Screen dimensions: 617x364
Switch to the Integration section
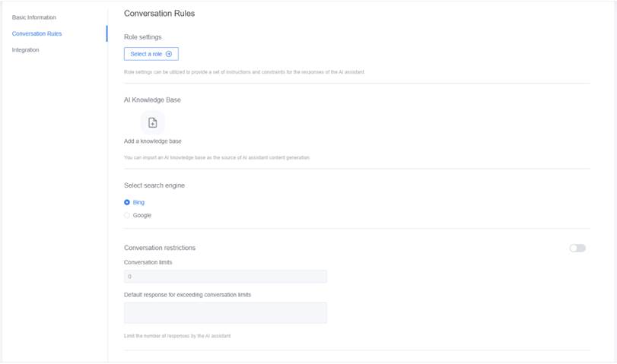26,50
